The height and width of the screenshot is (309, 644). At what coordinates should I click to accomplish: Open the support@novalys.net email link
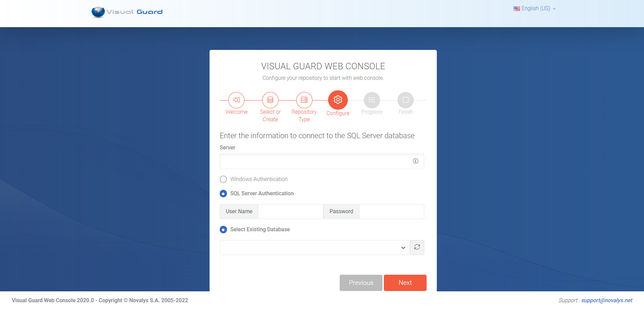(x=607, y=300)
